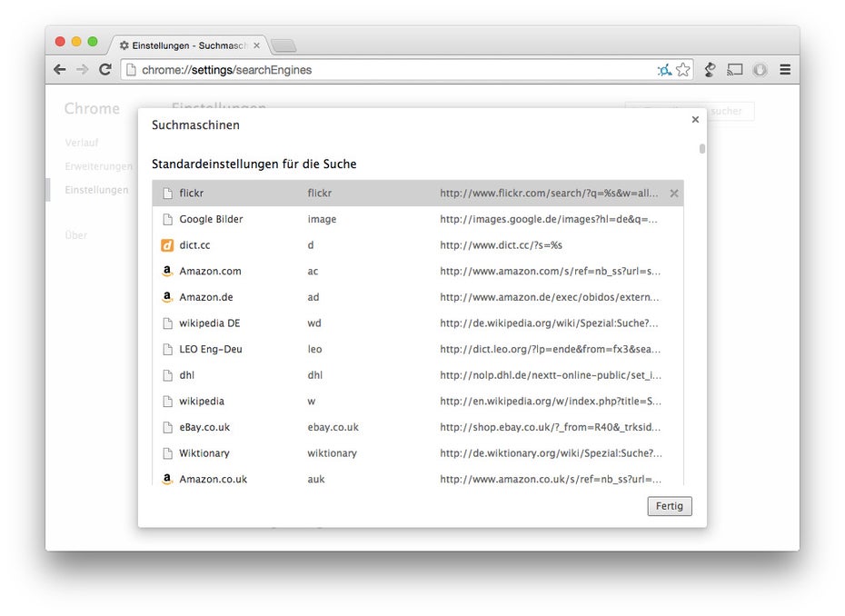This screenshot has height=616, width=845.
Task: Select the Amazon.com entry name
Action: (x=210, y=271)
